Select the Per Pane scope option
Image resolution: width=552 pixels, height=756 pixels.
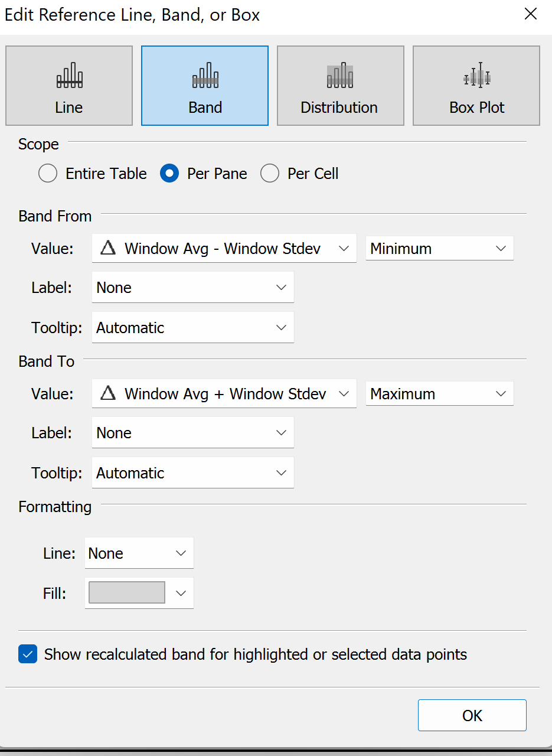point(169,174)
